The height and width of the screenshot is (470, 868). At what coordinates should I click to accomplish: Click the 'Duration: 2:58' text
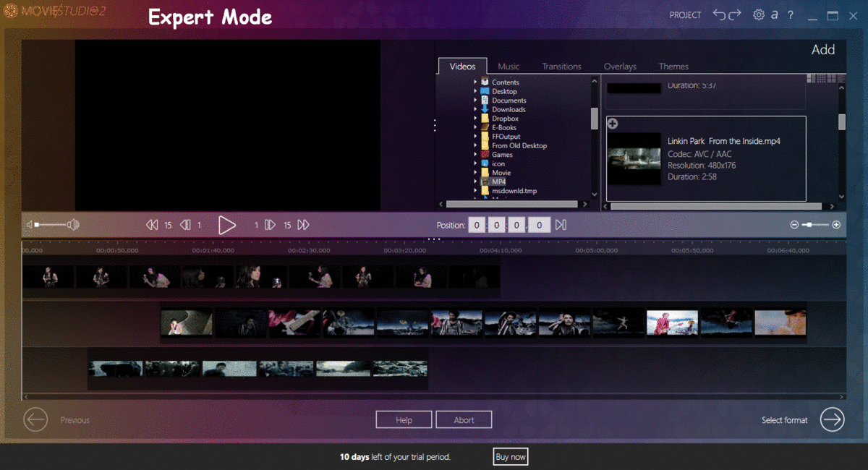pyautogui.click(x=692, y=176)
